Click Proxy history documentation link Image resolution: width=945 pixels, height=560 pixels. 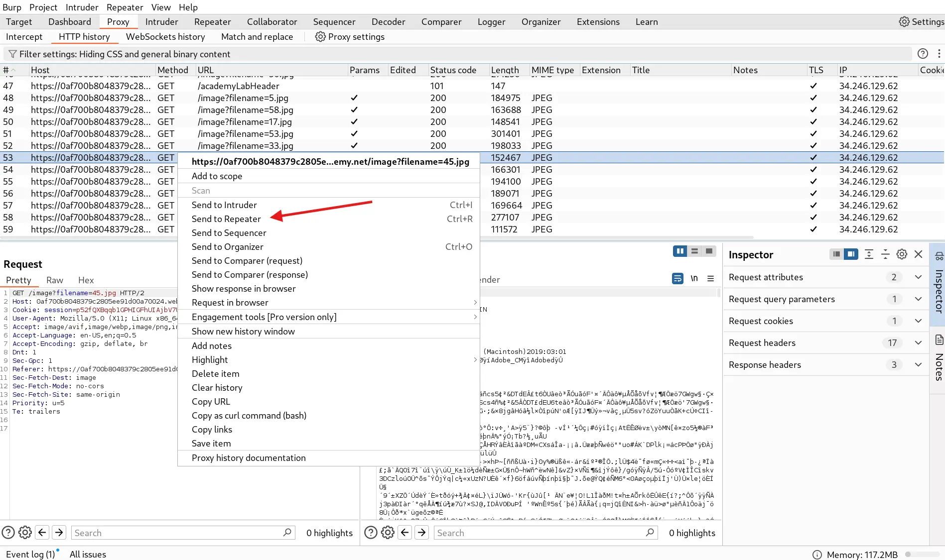tap(329, 457)
